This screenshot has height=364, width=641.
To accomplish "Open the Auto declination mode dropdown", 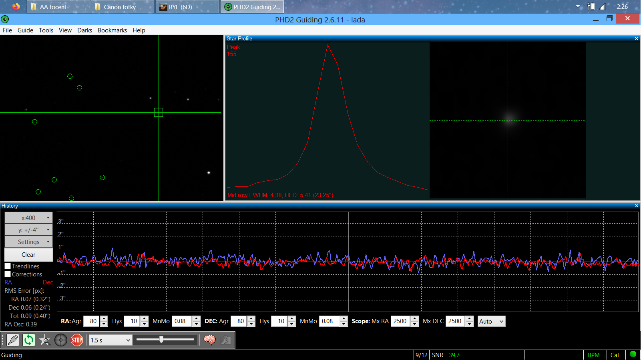I will point(491,321).
